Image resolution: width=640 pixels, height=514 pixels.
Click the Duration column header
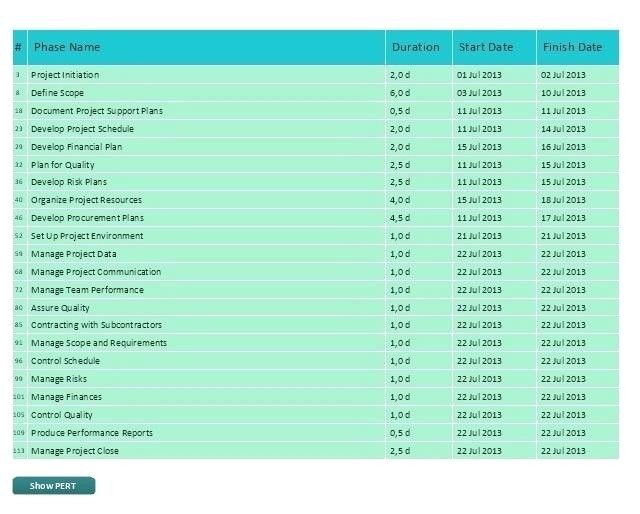click(415, 47)
